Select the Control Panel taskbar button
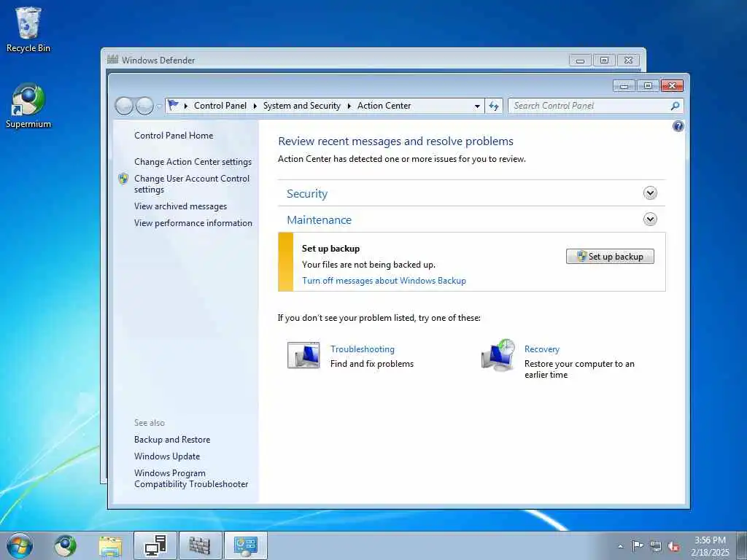This screenshot has height=560, width=747. (x=245, y=545)
